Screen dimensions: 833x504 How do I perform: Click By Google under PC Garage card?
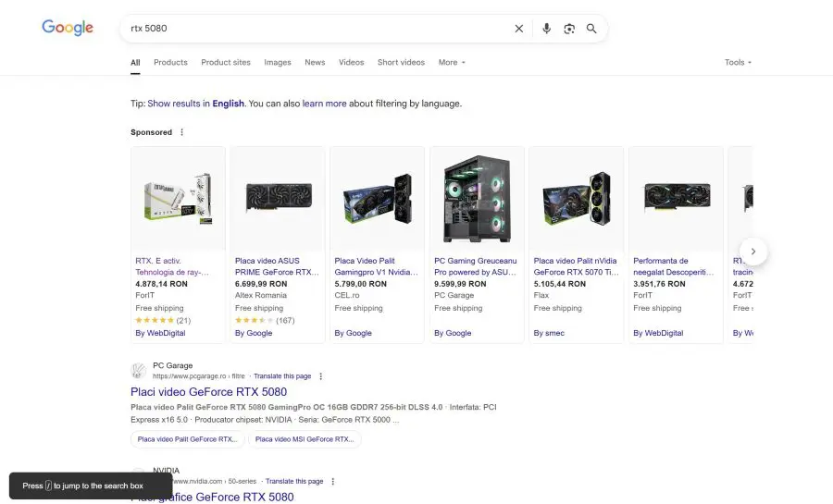coord(453,333)
